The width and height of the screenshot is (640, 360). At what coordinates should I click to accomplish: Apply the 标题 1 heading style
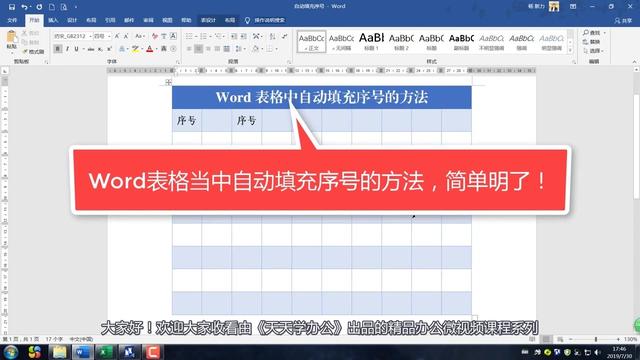click(371, 41)
